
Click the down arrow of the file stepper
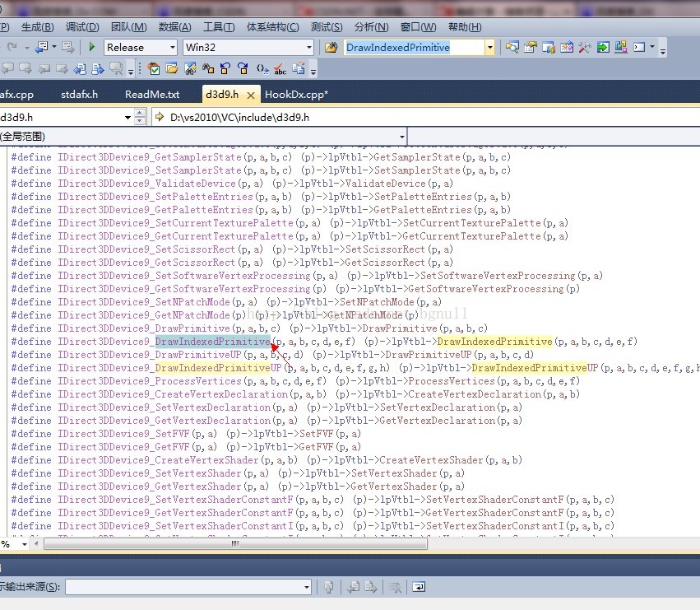140,121
